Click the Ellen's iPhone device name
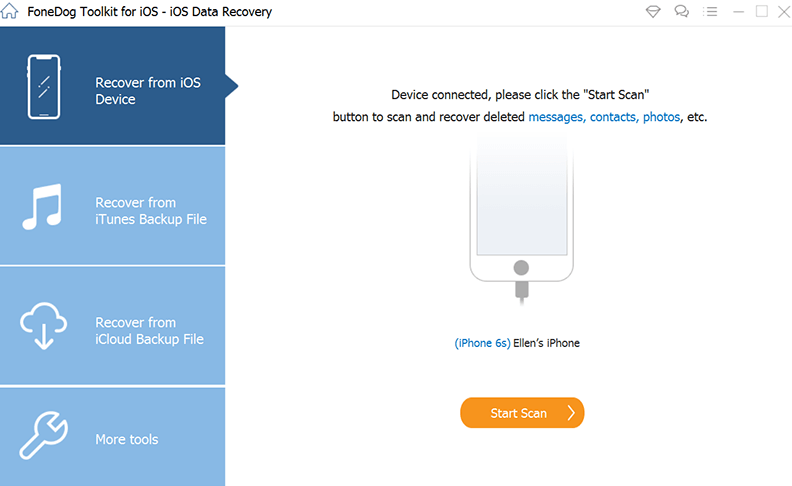792x486 pixels. pyautogui.click(x=547, y=343)
